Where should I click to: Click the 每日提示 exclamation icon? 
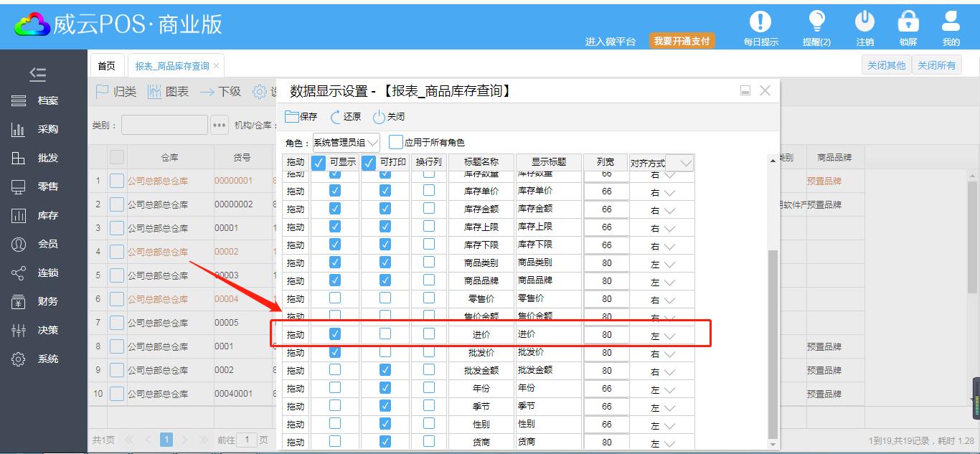[x=760, y=22]
